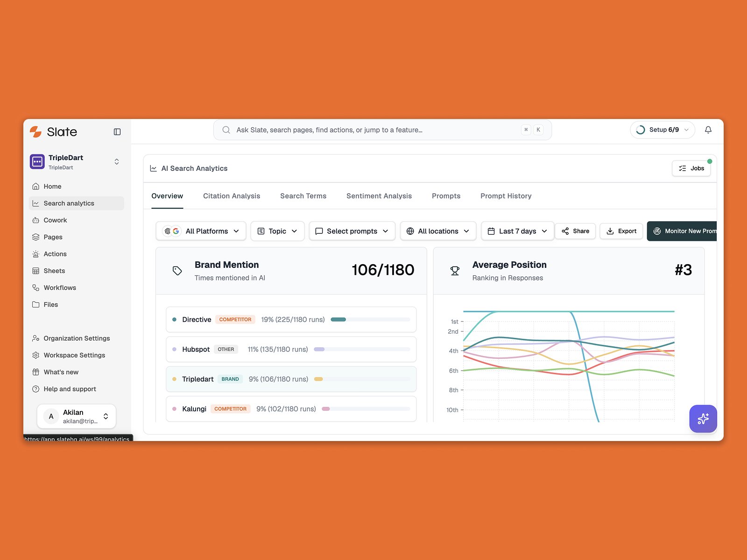The height and width of the screenshot is (560, 747).
Task: Click the Hubspot mention progress bar
Action: (x=362, y=350)
